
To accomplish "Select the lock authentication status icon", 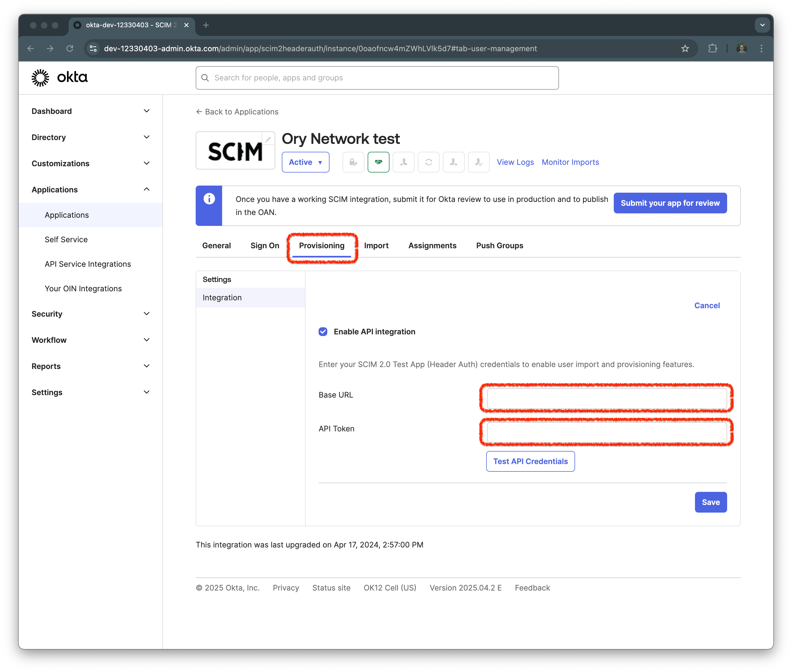I will click(353, 162).
